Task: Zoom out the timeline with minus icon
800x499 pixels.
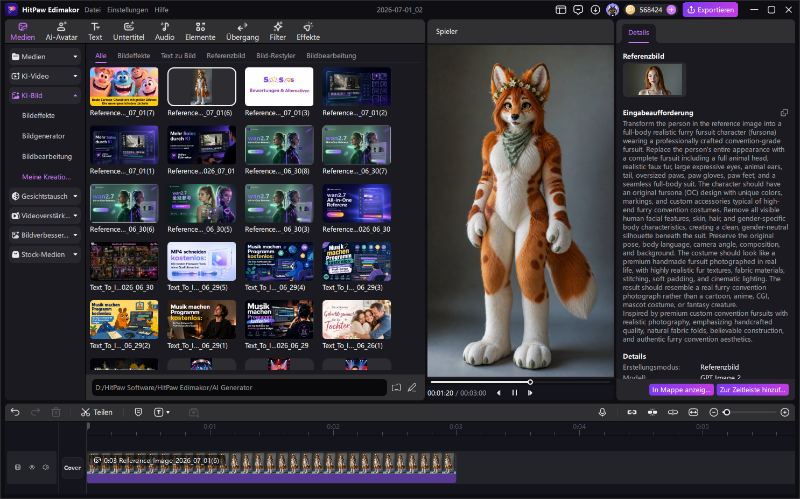Action: click(714, 412)
